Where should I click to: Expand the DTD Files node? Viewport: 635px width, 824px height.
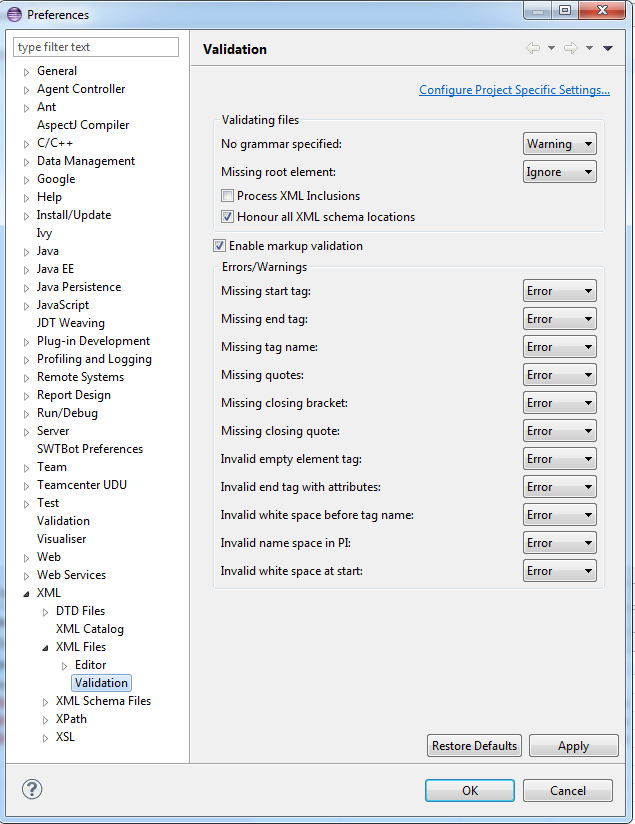click(45, 612)
